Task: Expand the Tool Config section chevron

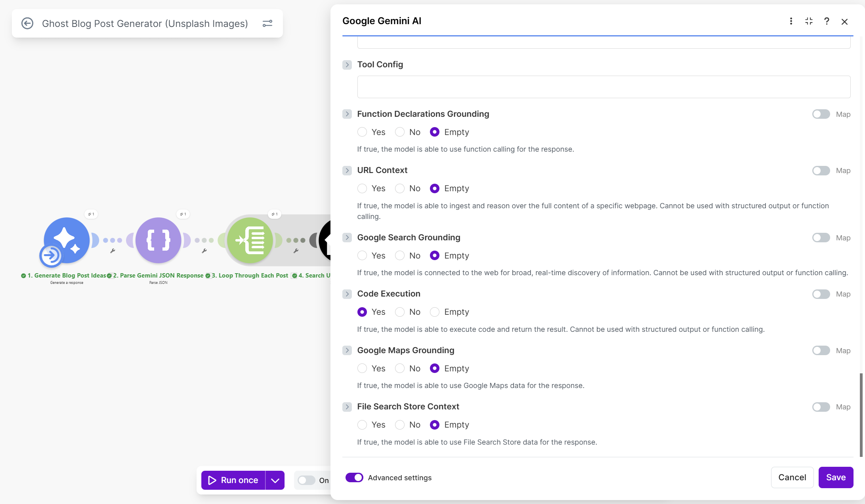Action: (x=347, y=65)
